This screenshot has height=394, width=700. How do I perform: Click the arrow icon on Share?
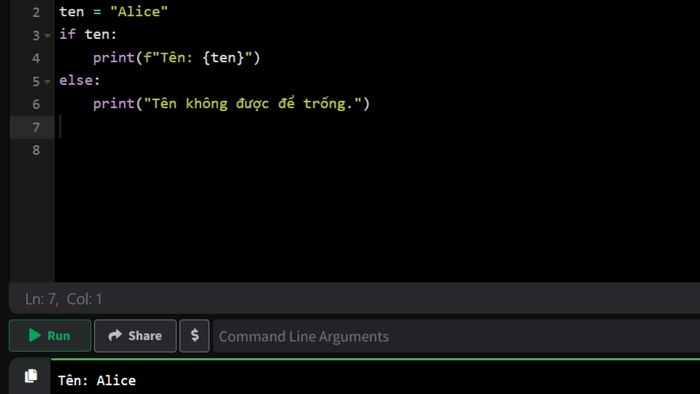115,335
